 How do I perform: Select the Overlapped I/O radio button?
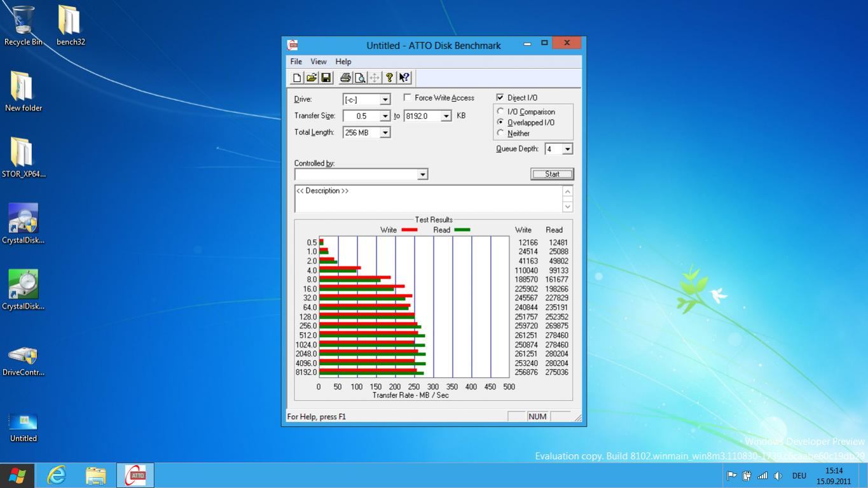tap(500, 122)
